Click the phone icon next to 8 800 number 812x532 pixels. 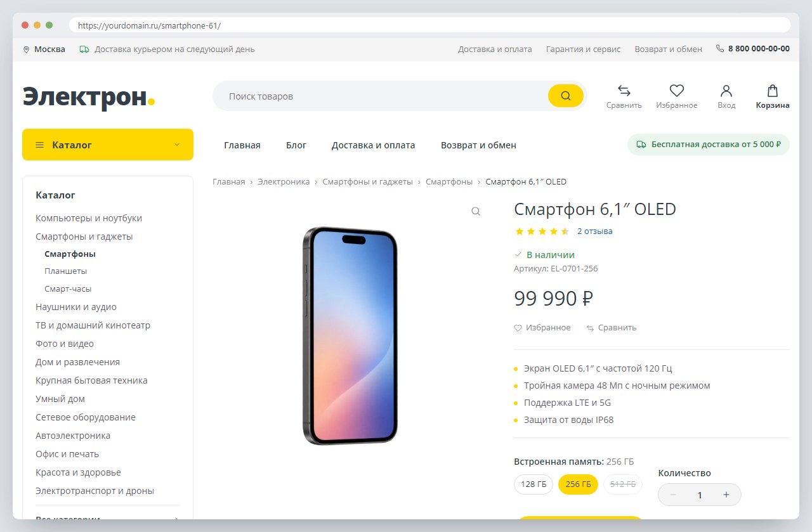(x=720, y=48)
